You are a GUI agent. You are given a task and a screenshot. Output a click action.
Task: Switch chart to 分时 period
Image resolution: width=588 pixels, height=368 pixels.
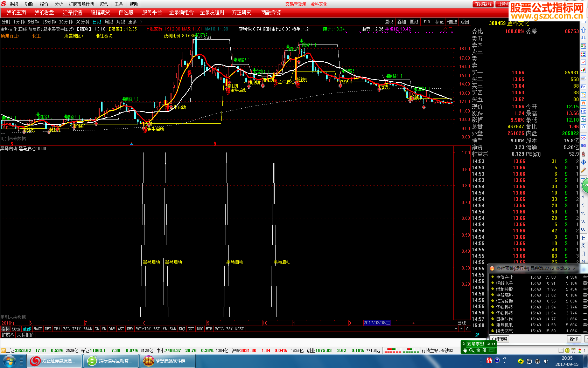click(x=6, y=22)
